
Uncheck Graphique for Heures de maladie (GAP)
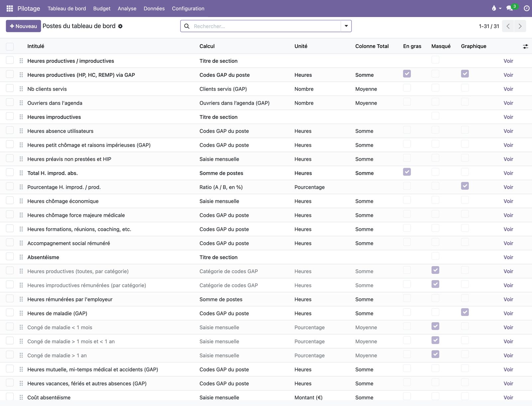tap(465, 312)
